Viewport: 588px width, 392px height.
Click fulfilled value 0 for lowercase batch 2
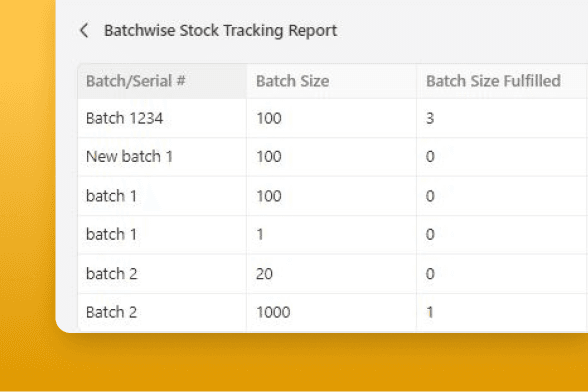coord(502,274)
